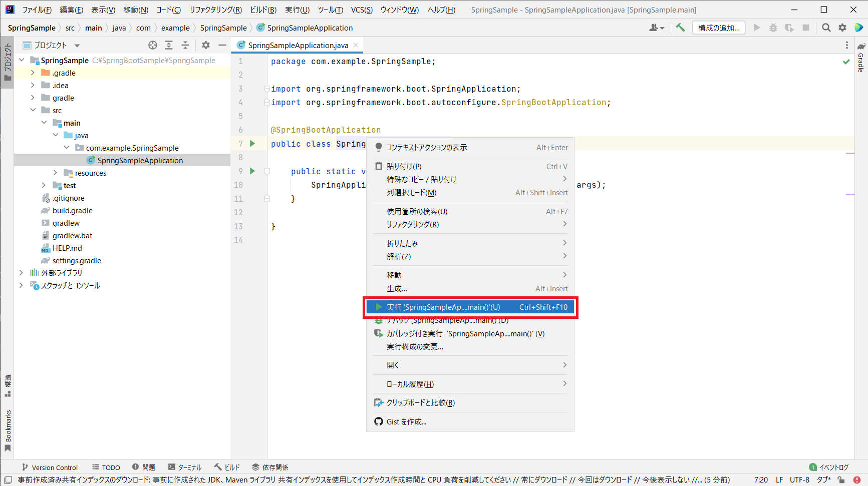Select gradlew.bat in project tree
Image resolution: width=868 pixels, height=486 pixels.
coord(72,235)
